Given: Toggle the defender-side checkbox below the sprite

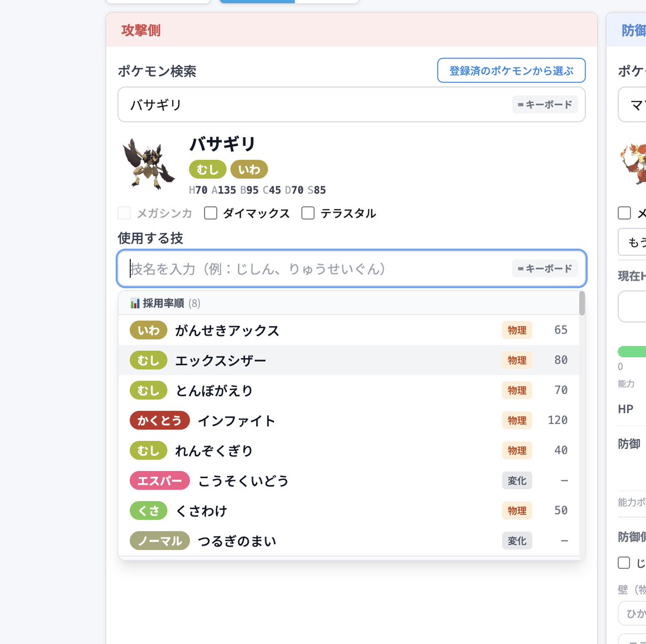Looking at the screenshot, I should click(x=624, y=213).
